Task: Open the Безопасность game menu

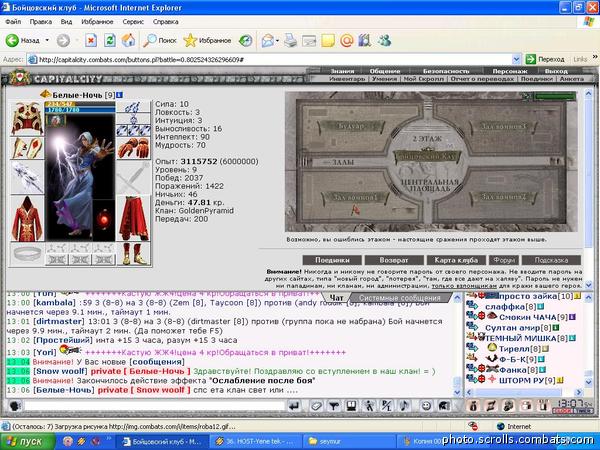Action: [446, 71]
